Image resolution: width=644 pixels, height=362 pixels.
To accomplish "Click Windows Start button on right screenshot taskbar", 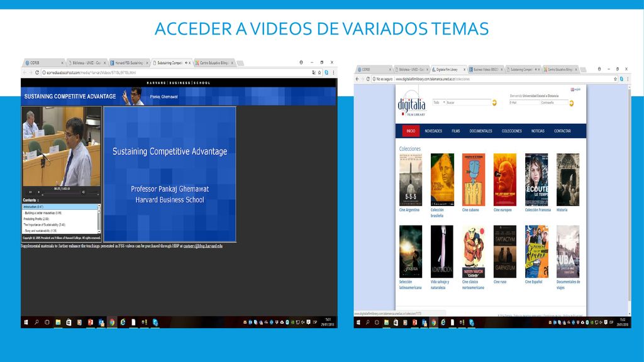I will pos(358,322).
